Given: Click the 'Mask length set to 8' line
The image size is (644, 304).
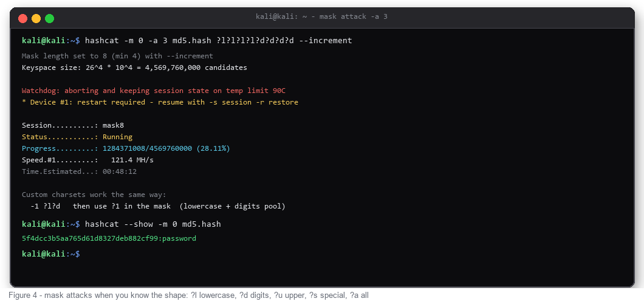Looking at the screenshot, I should (117, 56).
